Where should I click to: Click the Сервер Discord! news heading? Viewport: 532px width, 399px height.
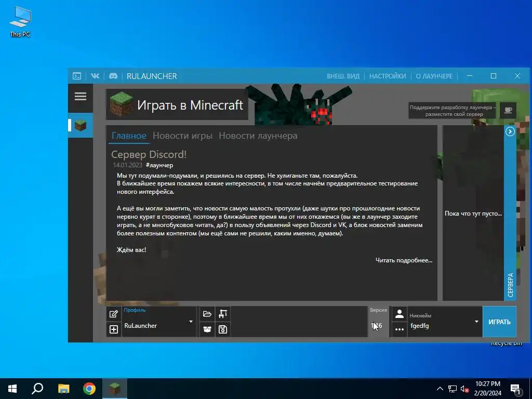pyautogui.click(x=149, y=154)
